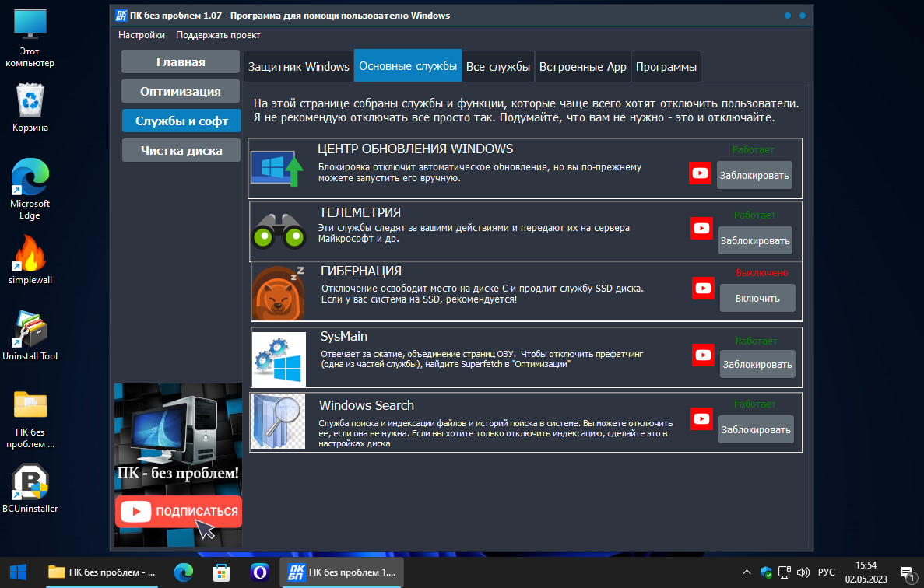Click РУС language indicator
Viewport: 924px width, 588px height.
(827, 572)
